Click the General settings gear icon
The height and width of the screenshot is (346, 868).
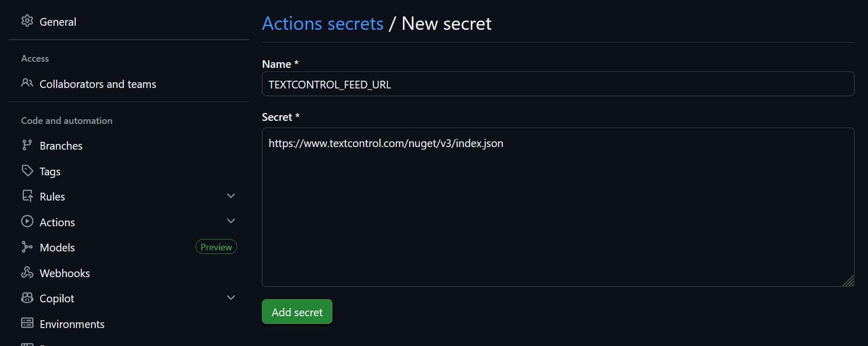(27, 21)
